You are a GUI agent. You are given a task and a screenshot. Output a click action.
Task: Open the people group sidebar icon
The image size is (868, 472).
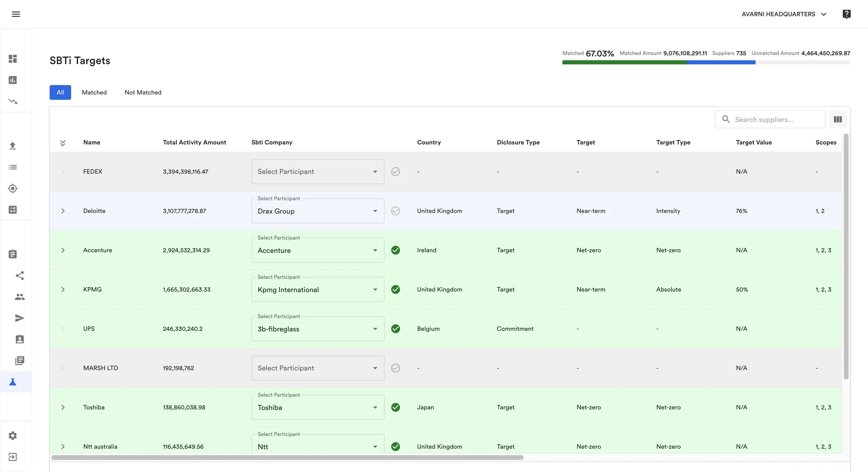(20, 297)
